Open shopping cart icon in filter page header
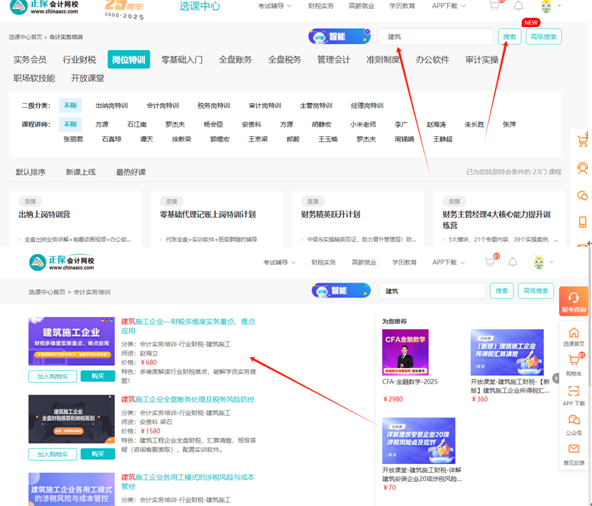This screenshot has height=506, width=592. pyautogui.click(x=494, y=5)
